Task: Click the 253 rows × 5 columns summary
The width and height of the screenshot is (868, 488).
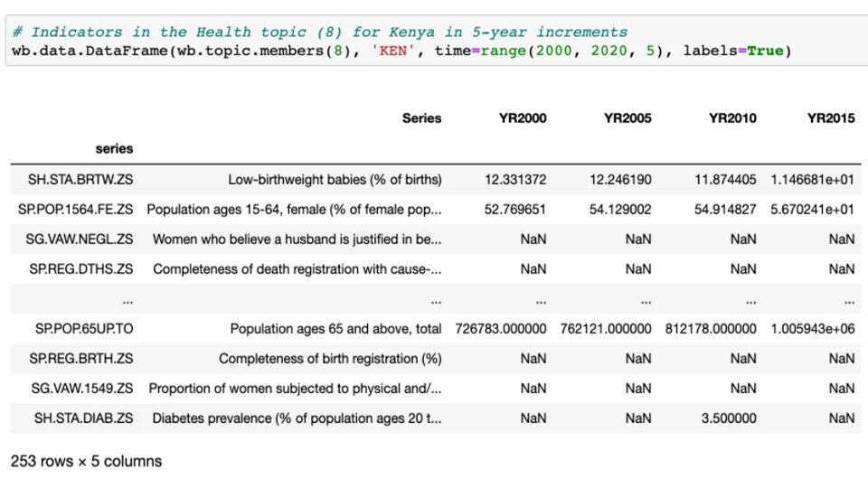Action: 87,462
